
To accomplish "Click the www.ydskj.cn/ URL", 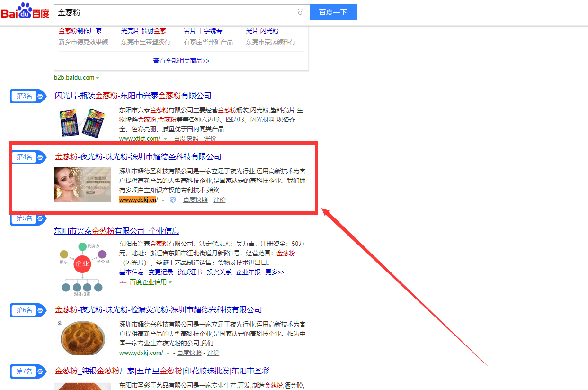I will (x=139, y=200).
